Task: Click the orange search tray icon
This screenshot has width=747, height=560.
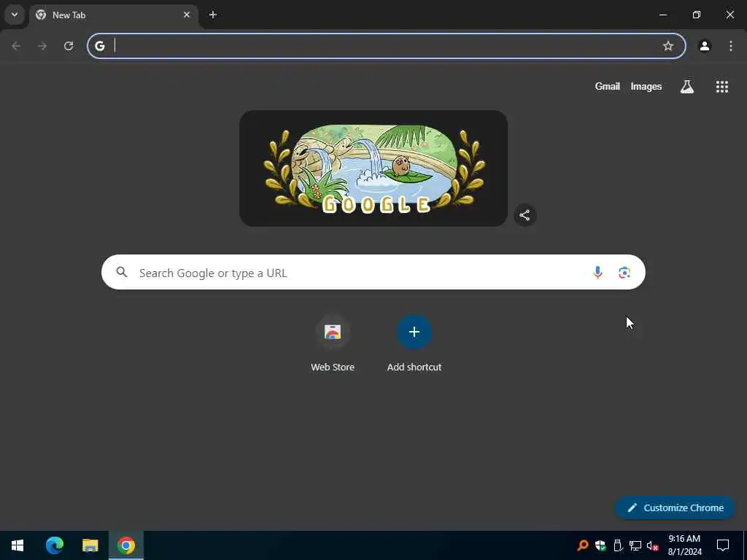Action: pyautogui.click(x=583, y=545)
